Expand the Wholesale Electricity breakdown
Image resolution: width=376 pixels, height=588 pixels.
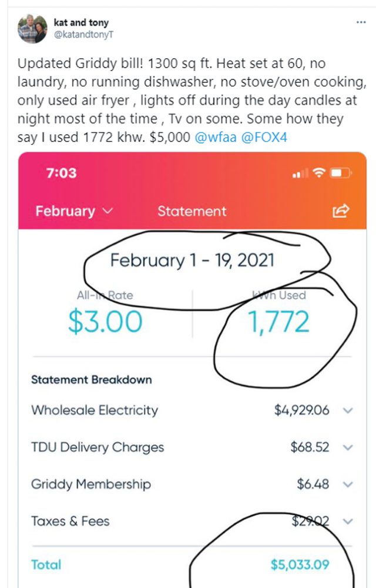[348, 410]
